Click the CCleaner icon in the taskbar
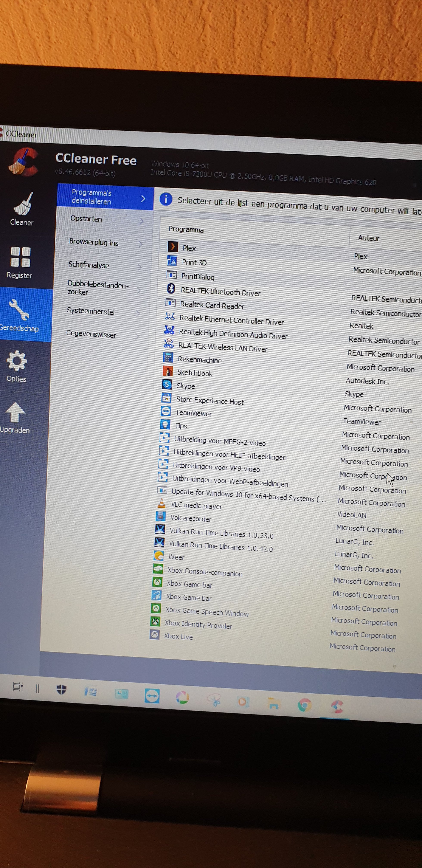Image resolution: width=422 pixels, height=868 pixels. [337, 707]
